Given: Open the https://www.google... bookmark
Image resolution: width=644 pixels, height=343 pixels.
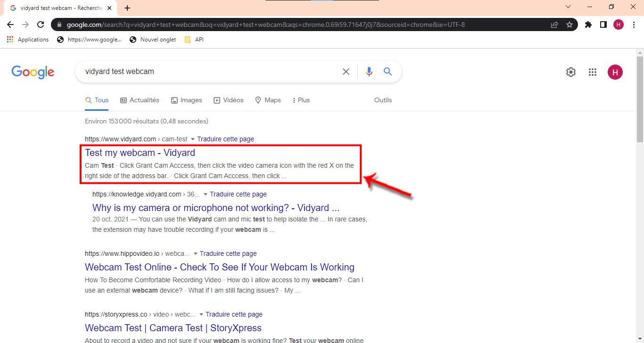Looking at the screenshot, I should 89,40.
